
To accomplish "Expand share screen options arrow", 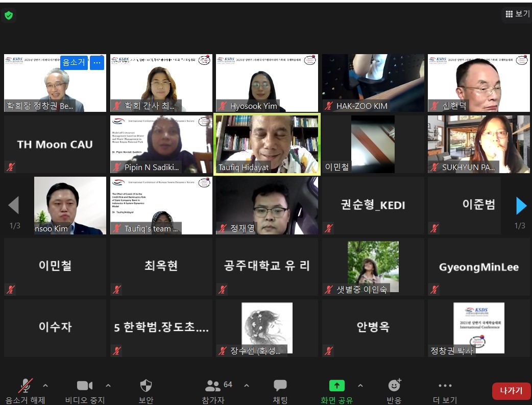I will [x=360, y=386].
